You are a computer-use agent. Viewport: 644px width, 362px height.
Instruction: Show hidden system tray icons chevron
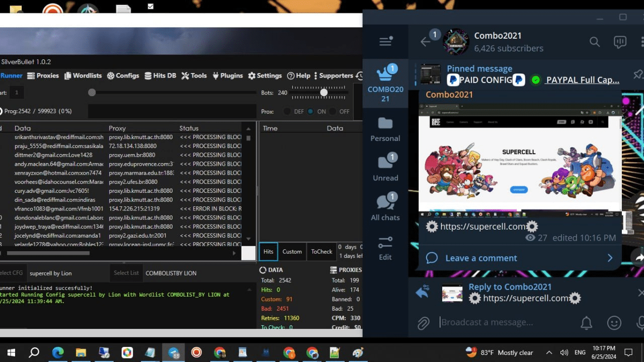(549, 352)
